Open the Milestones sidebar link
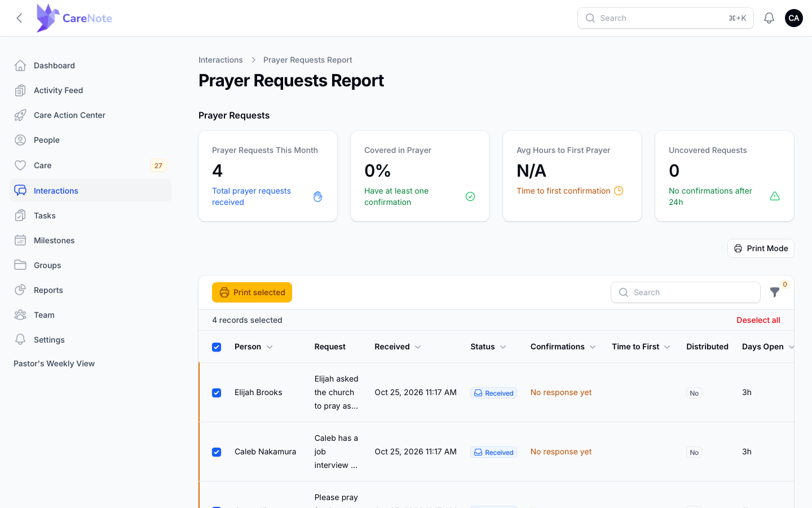812x508 pixels. click(90, 240)
